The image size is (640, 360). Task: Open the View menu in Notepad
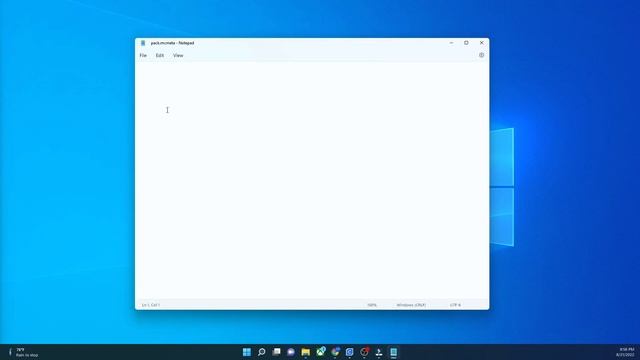pos(178,56)
